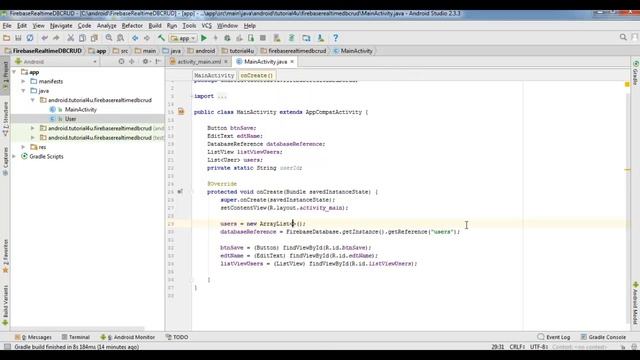Unfold the collapsed import block
Screen dimensions: 640x360
pos(222,96)
